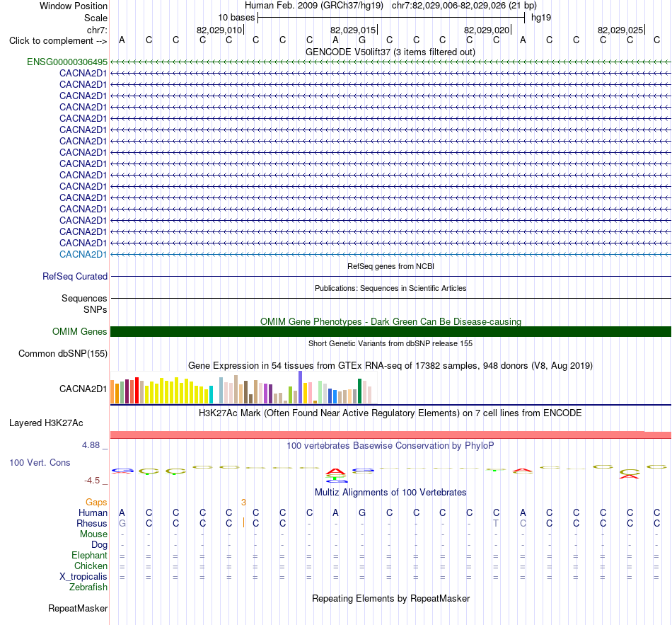The height and width of the screenshot is (625, 672).
Task: Click the G base in complement sequence row
Action: pyautogui.click(x=362, y=40)
